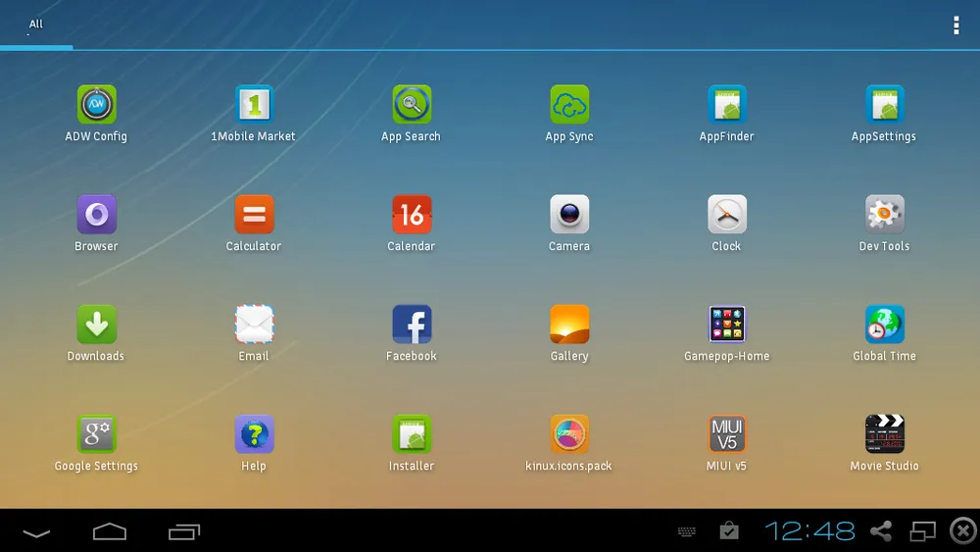Open Google Settings
Image resolution: width=980 pixels, height=552 pixels.
(x=96, y=434)
